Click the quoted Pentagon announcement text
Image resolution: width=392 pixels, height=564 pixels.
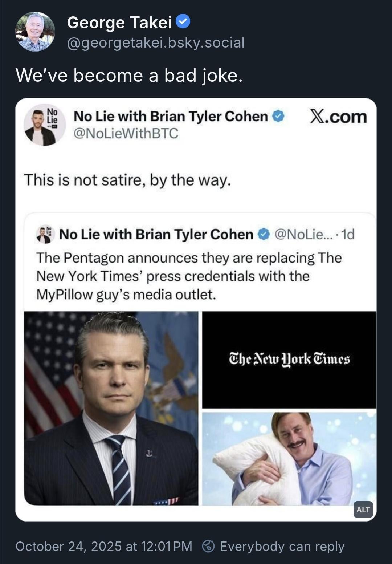(189, 276)
